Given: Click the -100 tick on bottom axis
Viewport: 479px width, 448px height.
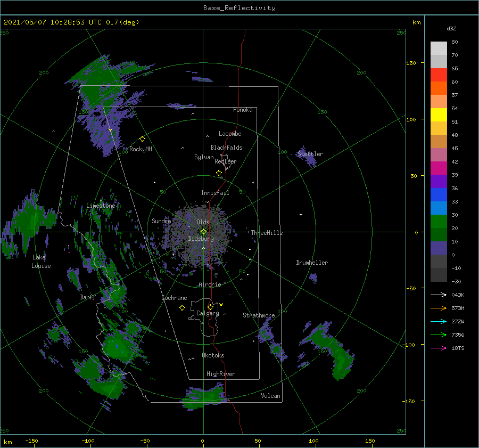Looking at the screenshot, I should point(88,441).
